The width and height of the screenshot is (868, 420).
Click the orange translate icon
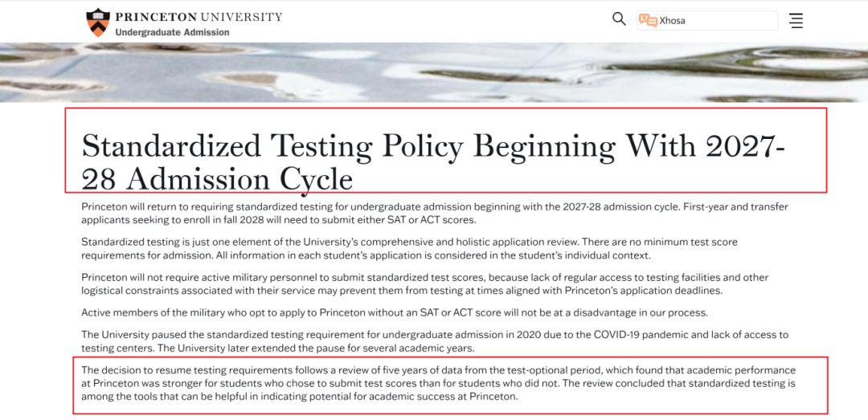coord(648,21)
